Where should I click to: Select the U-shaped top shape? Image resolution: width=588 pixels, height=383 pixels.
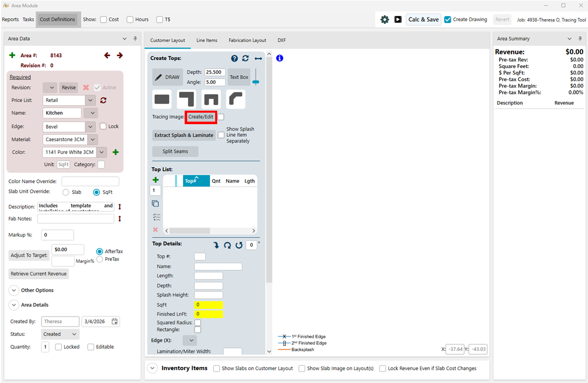[211, 100]
